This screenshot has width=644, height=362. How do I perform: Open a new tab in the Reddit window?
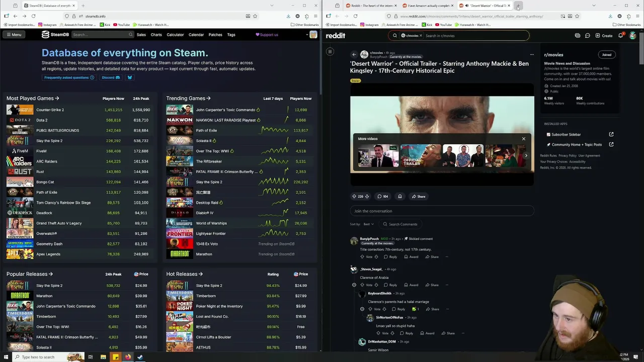(x=518, y=6)
